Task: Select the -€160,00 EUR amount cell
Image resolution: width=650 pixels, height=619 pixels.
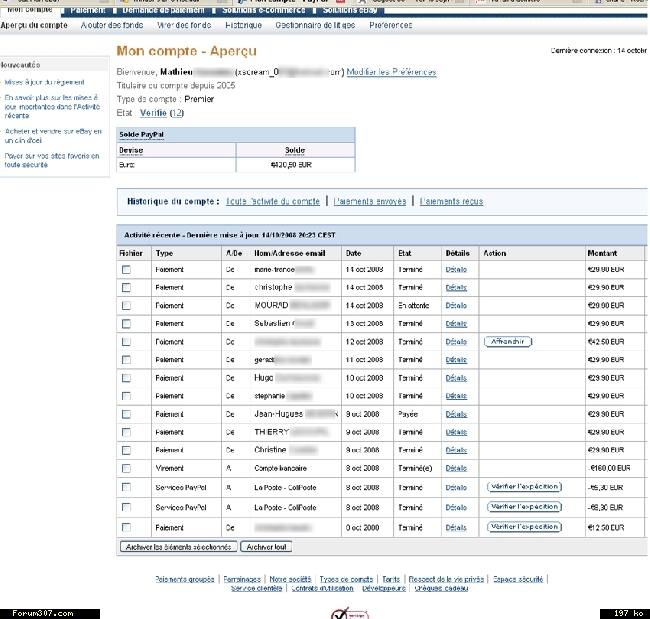Action: tap(609, 468)
